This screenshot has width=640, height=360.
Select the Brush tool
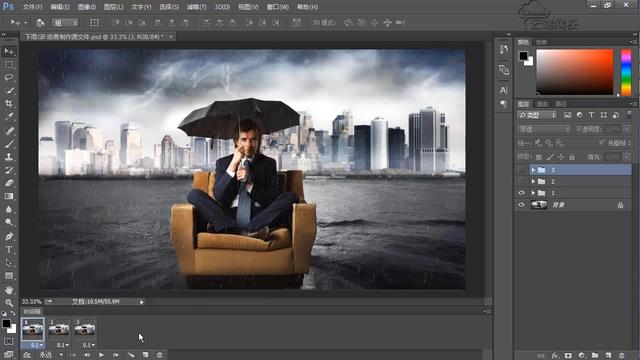tap(9, 144)
